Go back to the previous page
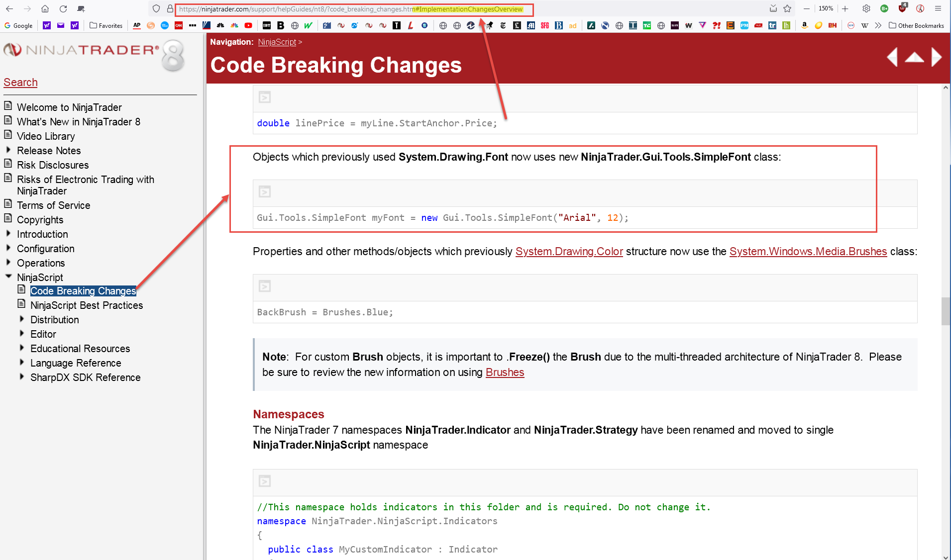 coord(9,9)
